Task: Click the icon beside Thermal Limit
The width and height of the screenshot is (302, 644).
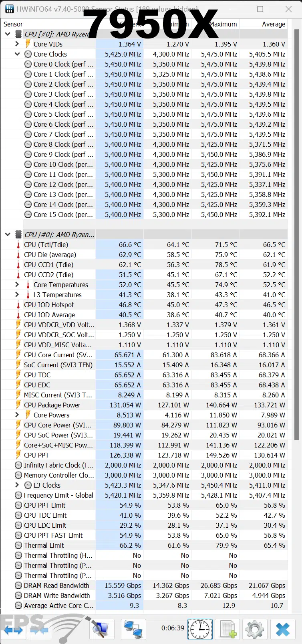Action: click(18, 545)
